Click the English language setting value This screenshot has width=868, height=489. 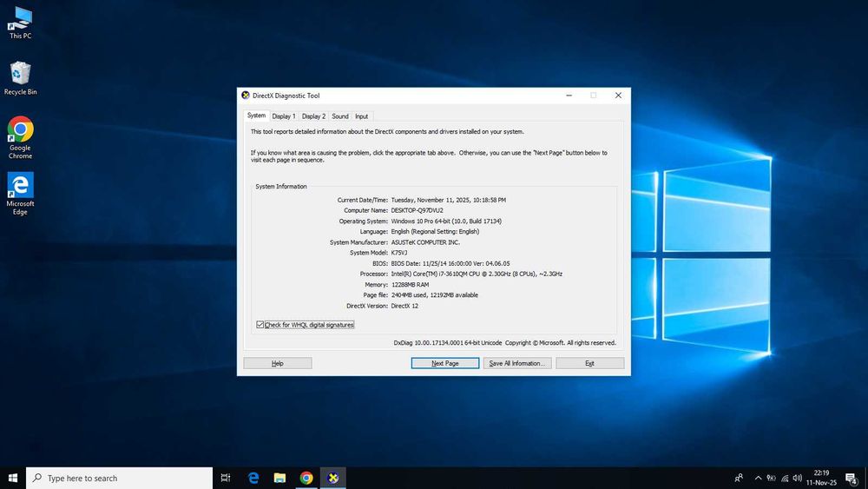click(x=435, y=232)
